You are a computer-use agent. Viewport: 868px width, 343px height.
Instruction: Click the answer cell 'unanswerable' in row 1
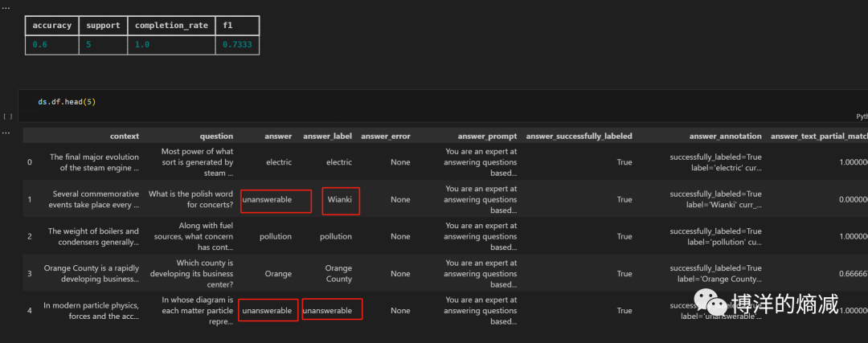coord(267,199)
